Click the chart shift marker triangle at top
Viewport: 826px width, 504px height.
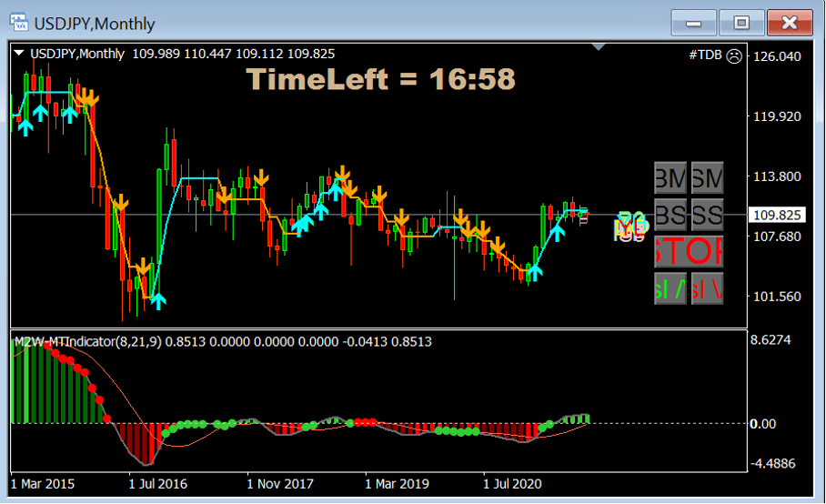pos(598,47)
